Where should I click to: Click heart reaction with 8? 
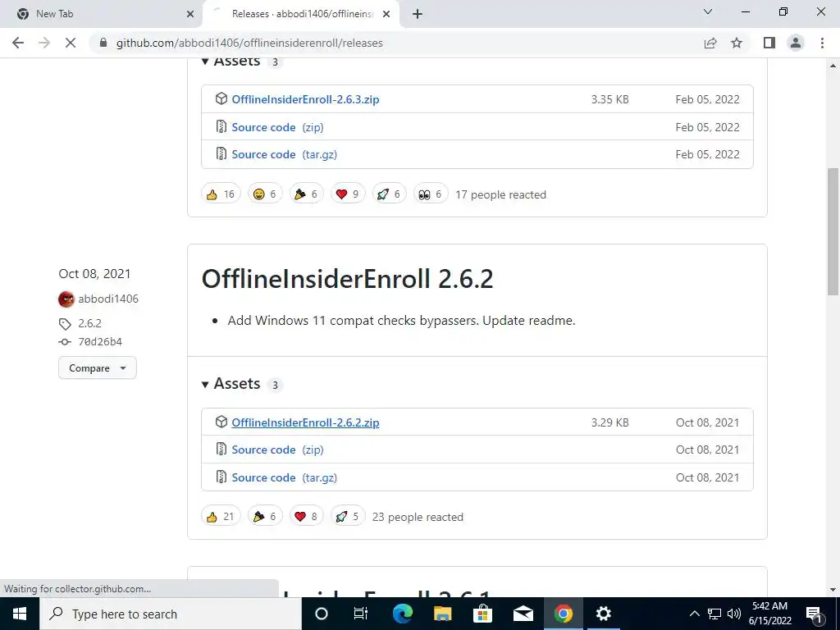point(306,517)
